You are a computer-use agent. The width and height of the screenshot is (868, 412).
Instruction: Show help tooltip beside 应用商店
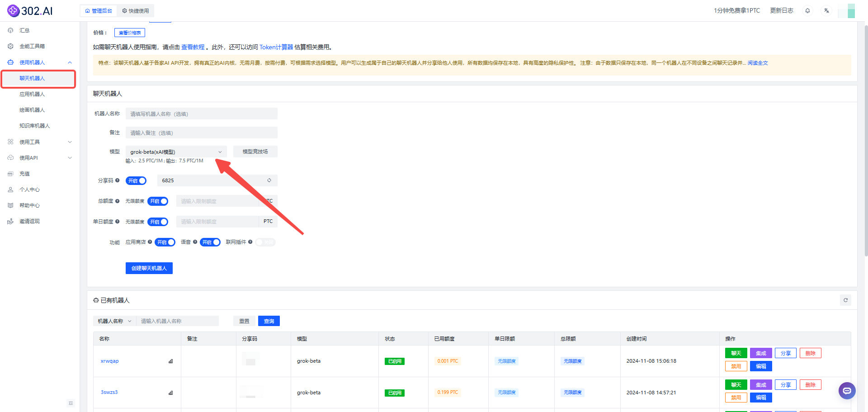[x=150, y=242]
